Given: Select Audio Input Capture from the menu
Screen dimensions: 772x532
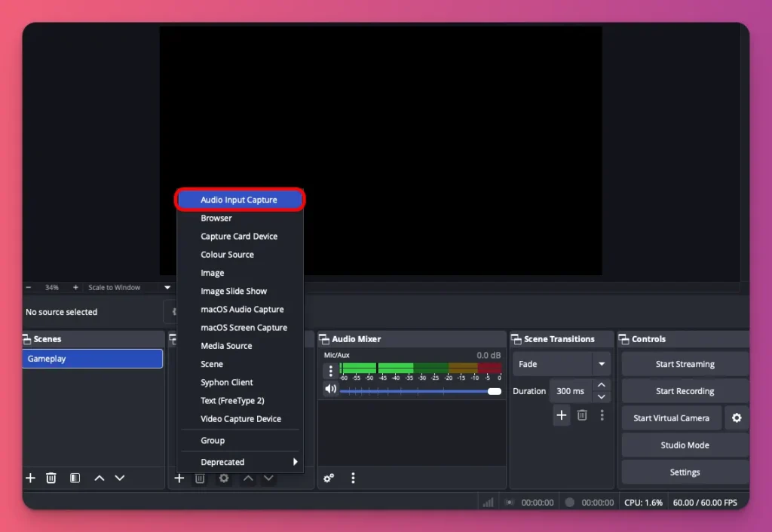Looking at the screenshot, I should point(240,199).
